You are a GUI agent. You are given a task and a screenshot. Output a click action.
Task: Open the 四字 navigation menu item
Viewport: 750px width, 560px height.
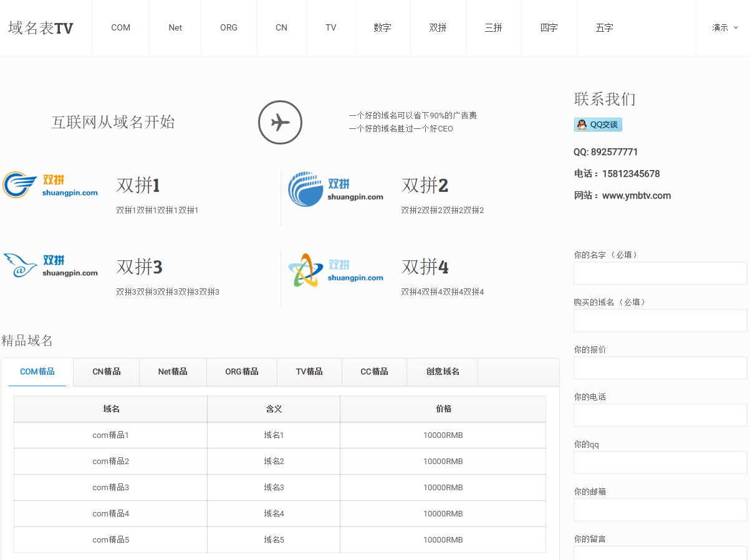coord(549,28)
